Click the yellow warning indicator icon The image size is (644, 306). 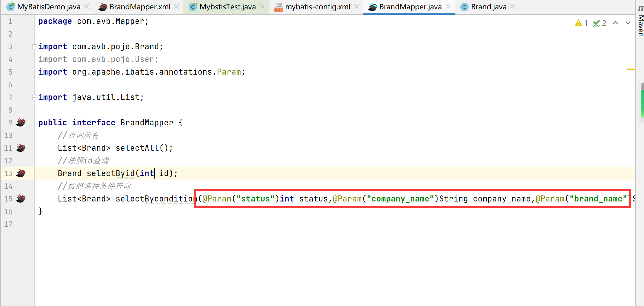(x=578, y=23)
